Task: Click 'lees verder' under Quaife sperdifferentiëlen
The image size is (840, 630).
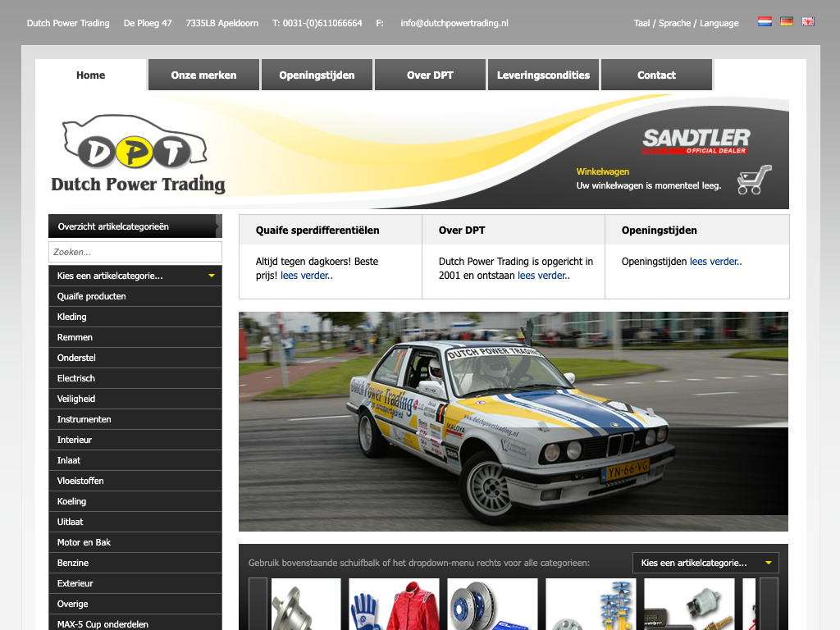Action: 307,276
